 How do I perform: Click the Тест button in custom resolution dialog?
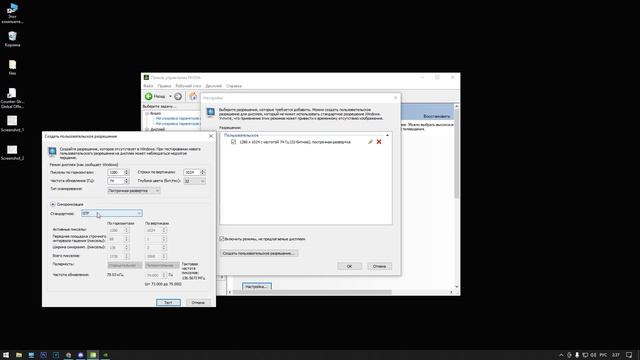click(x=168, y=302)
